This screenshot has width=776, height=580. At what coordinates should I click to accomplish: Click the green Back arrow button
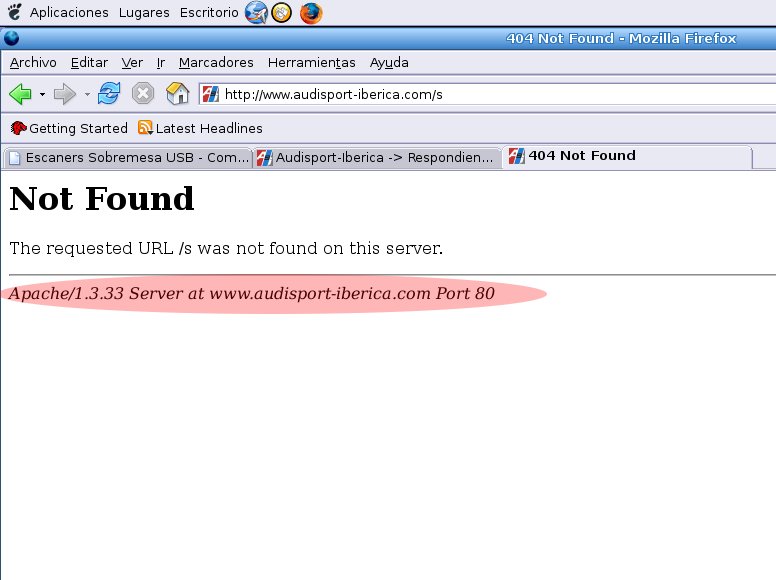(x=20, y=94)
